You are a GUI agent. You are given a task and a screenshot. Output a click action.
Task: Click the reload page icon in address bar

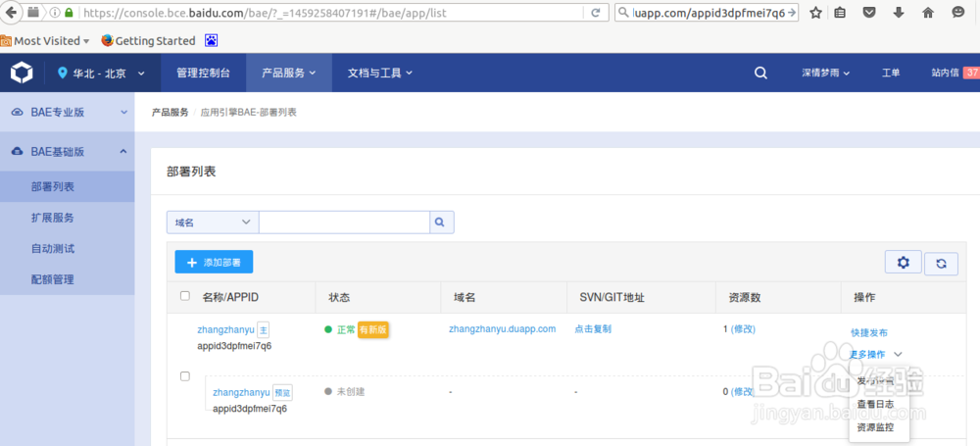596,13
